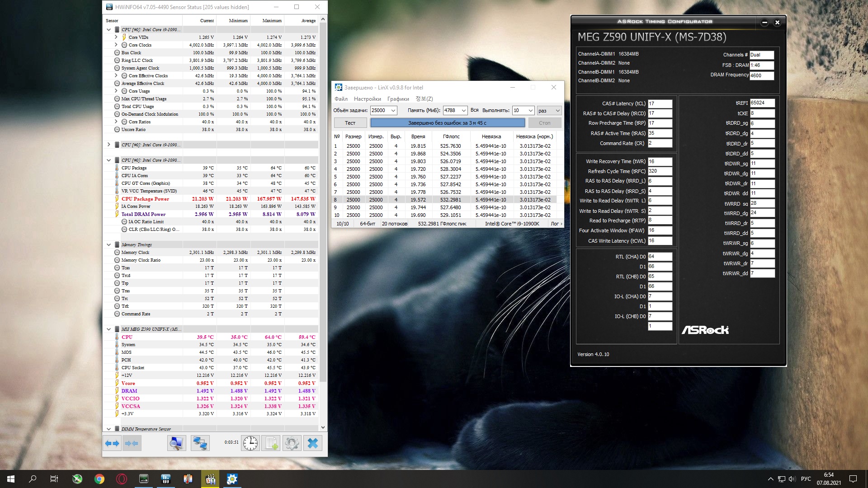
Task: Click the Лог button in LinX status bar
Action: coord(556,224)
